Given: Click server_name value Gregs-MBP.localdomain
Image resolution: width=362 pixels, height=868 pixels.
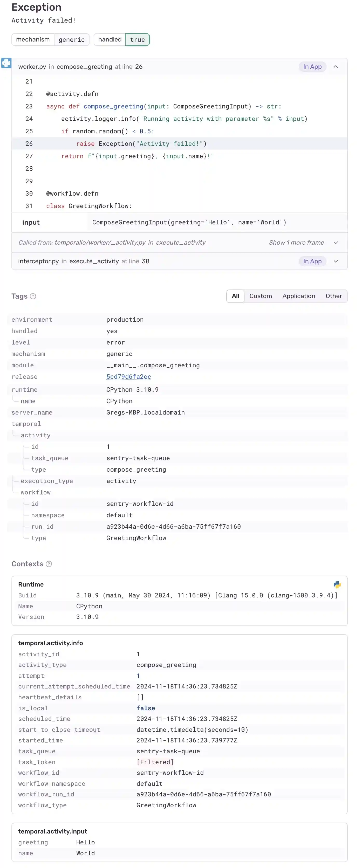Looking at the screenshot, I should [145, 412].
